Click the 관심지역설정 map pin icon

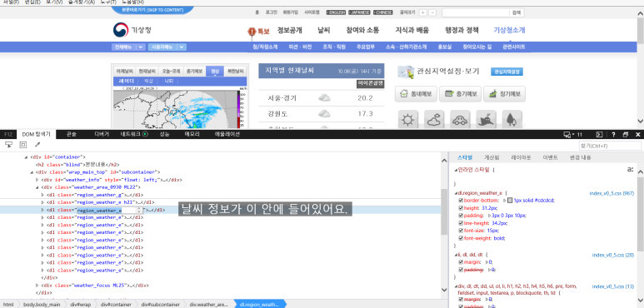406,72
